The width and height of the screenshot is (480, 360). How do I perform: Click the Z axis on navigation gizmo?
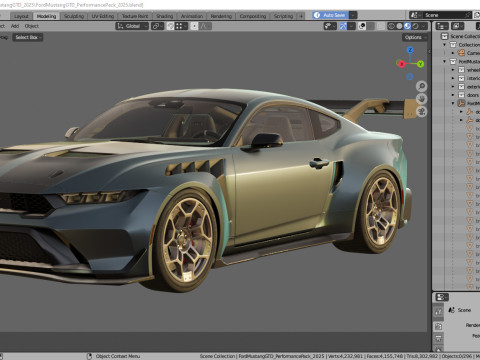410,50
